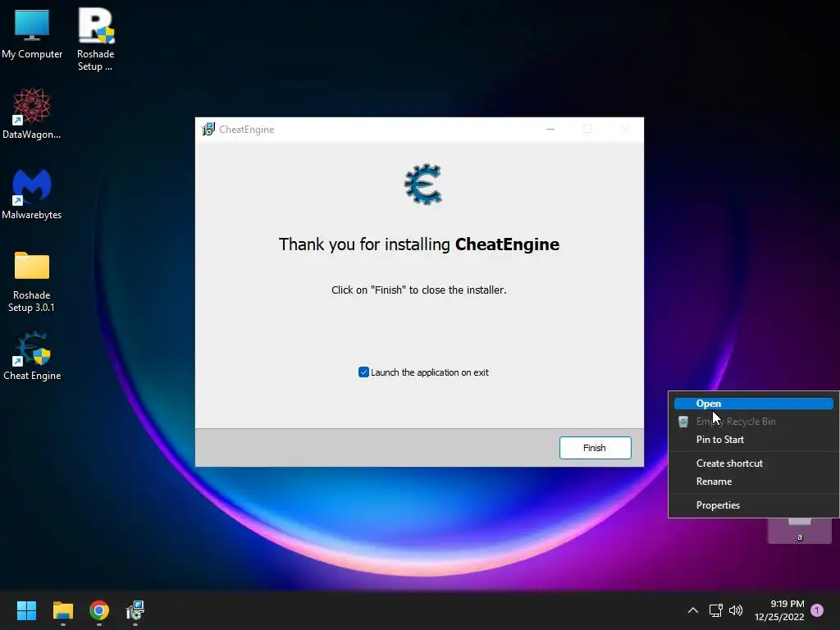Select the DataWagon desktop shortcut
Screen dimensions: 840x630
pos(32,113)
